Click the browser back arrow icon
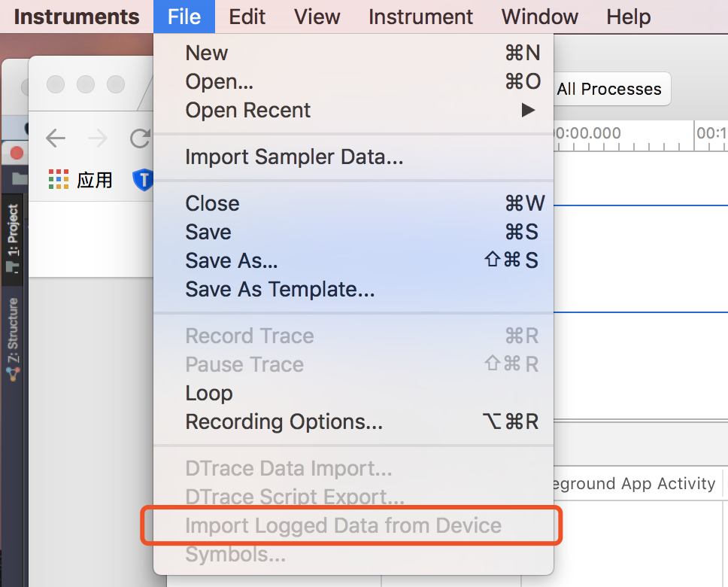728x587 pixels. coord(56,138)
